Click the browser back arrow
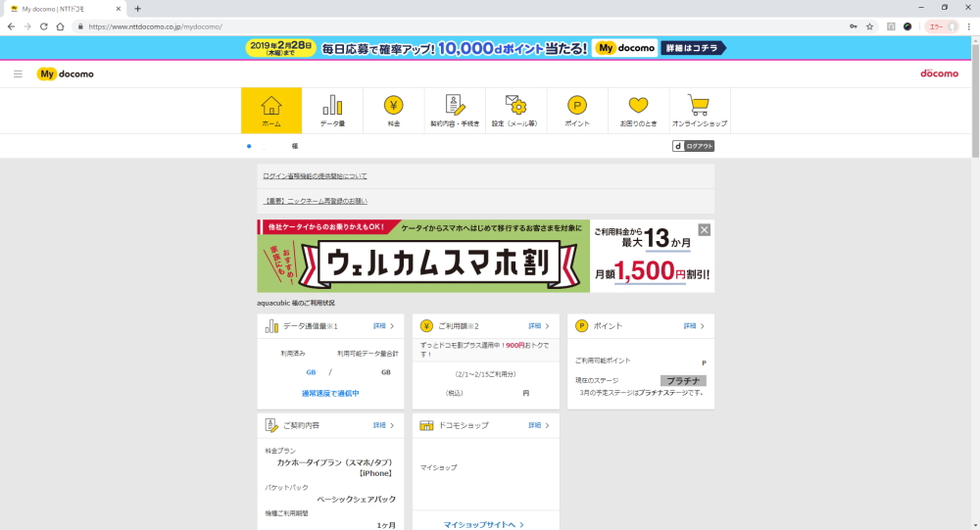The image size is (980, 530). [11, 26]
